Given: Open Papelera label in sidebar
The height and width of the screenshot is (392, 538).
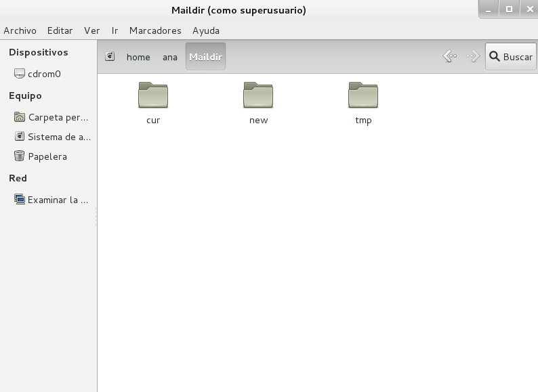Looking at the screenshot, I should click(47, 156).
